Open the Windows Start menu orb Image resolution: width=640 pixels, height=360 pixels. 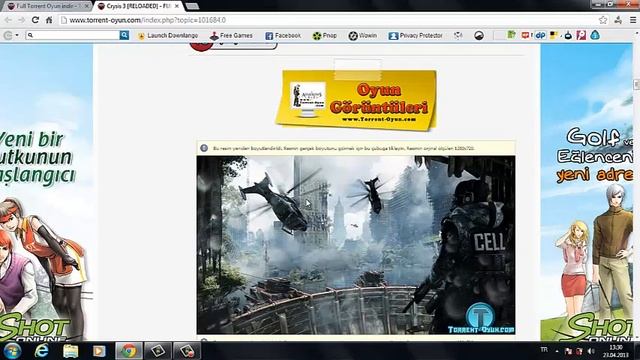(x=12, y=351)
